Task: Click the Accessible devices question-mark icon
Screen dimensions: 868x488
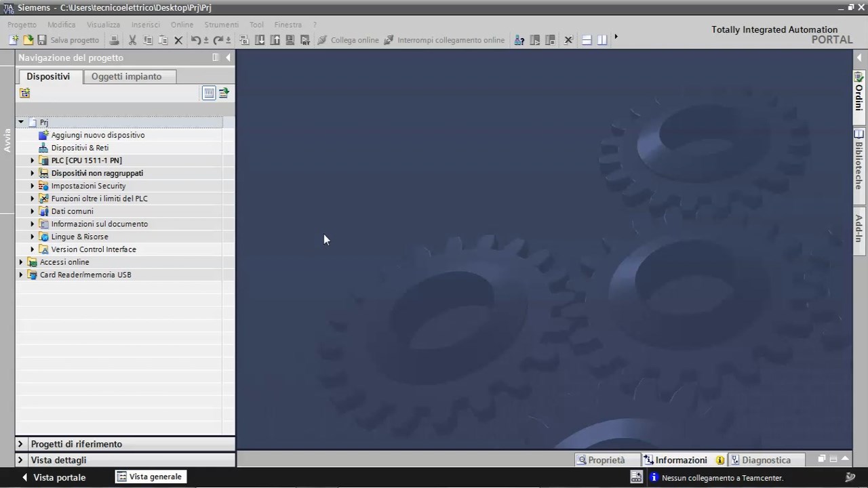Action: click(519, 40)
